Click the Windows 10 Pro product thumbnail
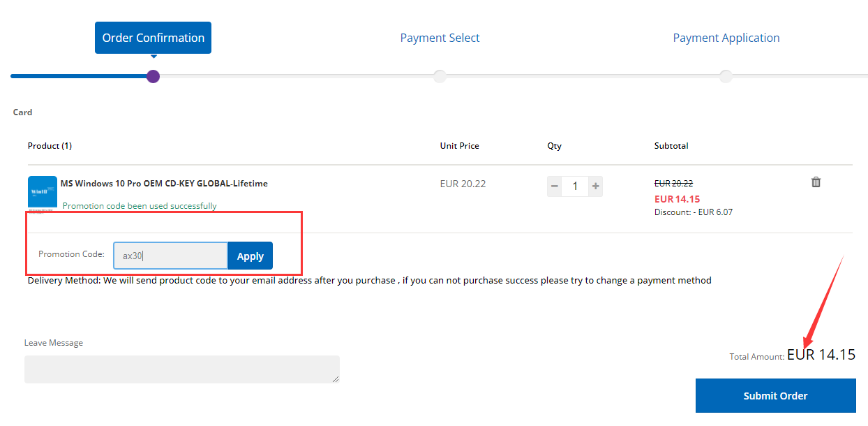The image size is (868, 426). tap(43, 193)
